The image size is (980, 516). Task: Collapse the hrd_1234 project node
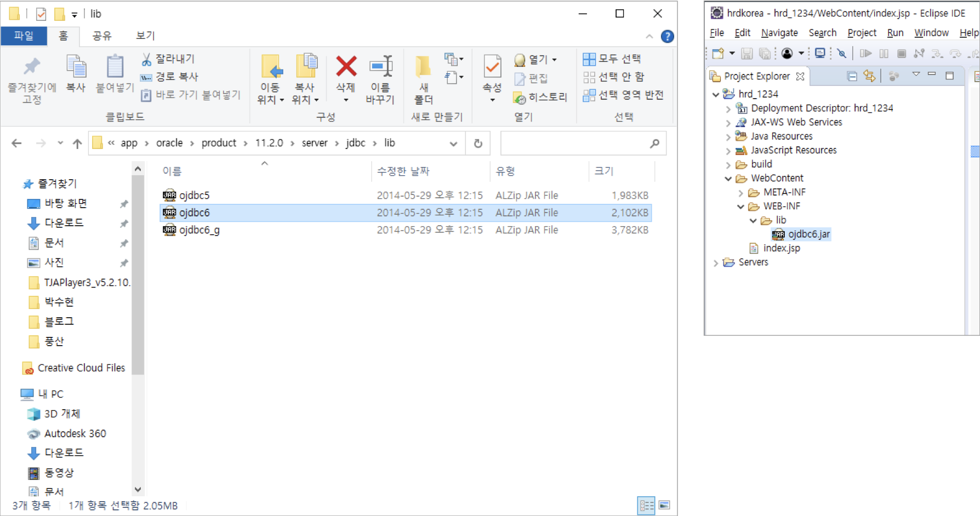[716, 94]
